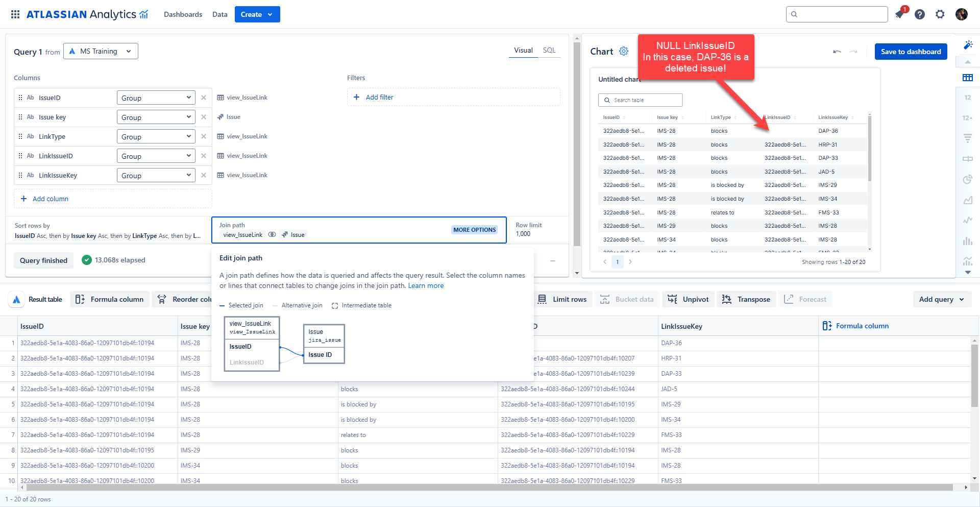The image size is (980, 507).
Task: Open the notifications megaphone icon
Action: pos(900,14)
